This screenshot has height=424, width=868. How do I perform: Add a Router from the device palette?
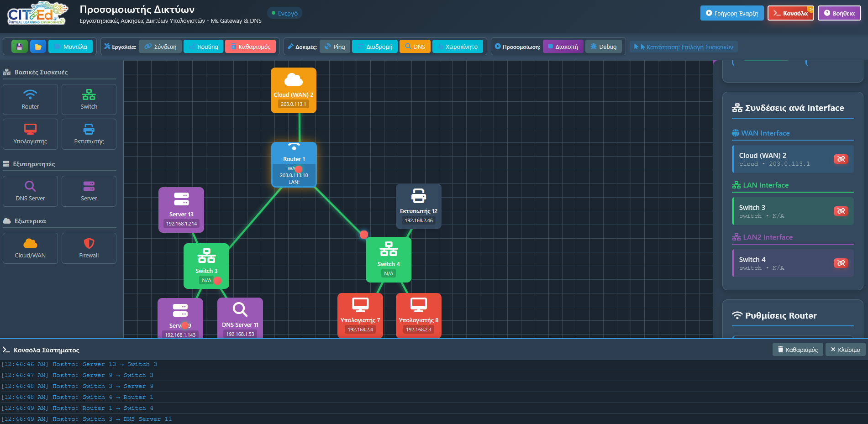click(30, 99)
